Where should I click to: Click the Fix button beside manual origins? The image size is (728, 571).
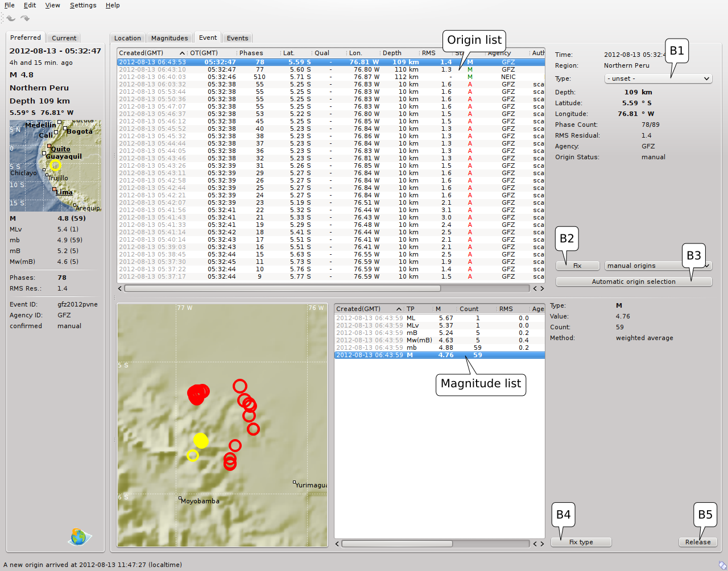point(577,266)
